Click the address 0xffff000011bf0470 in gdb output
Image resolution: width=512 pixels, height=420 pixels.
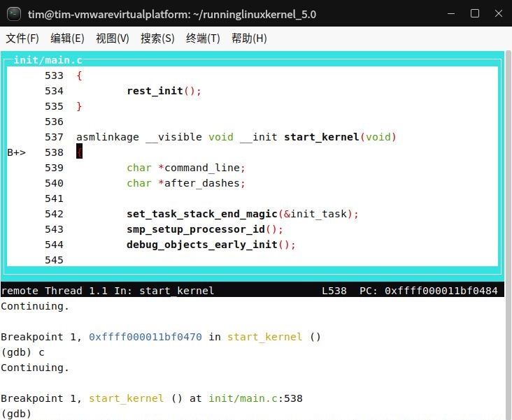tap(145, 337)
